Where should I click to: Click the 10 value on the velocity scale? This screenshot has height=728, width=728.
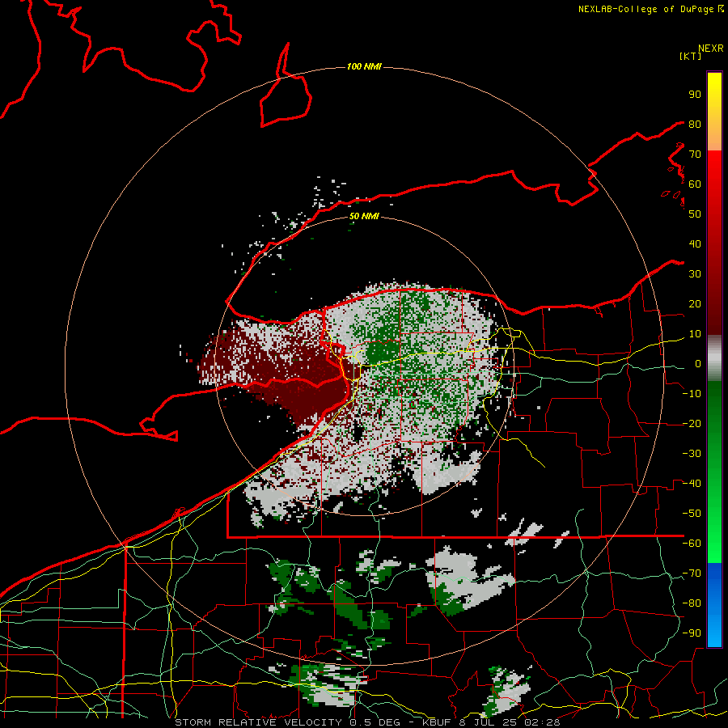tap(695, 334)
